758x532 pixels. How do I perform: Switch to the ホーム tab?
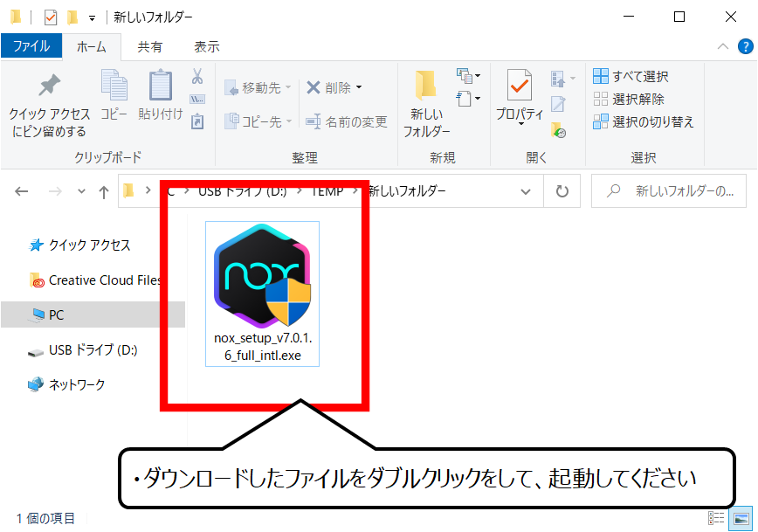pos(92,47)
